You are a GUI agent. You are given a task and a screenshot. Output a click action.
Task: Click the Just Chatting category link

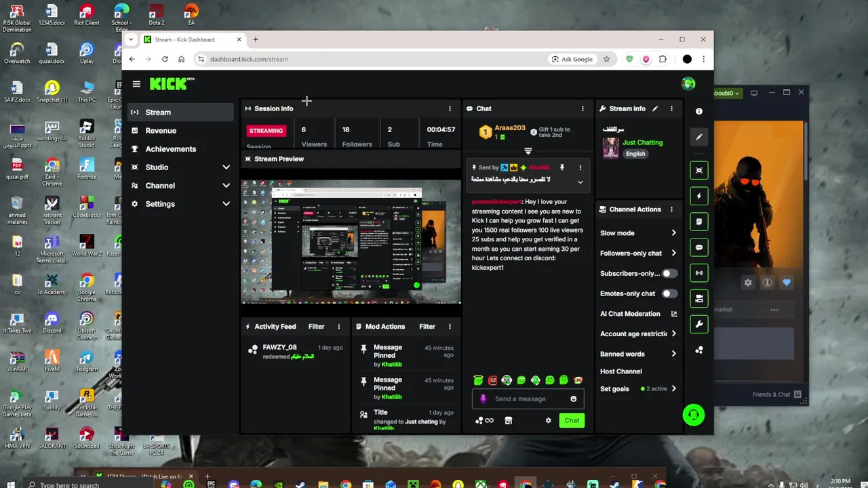[x=642, y=143]
